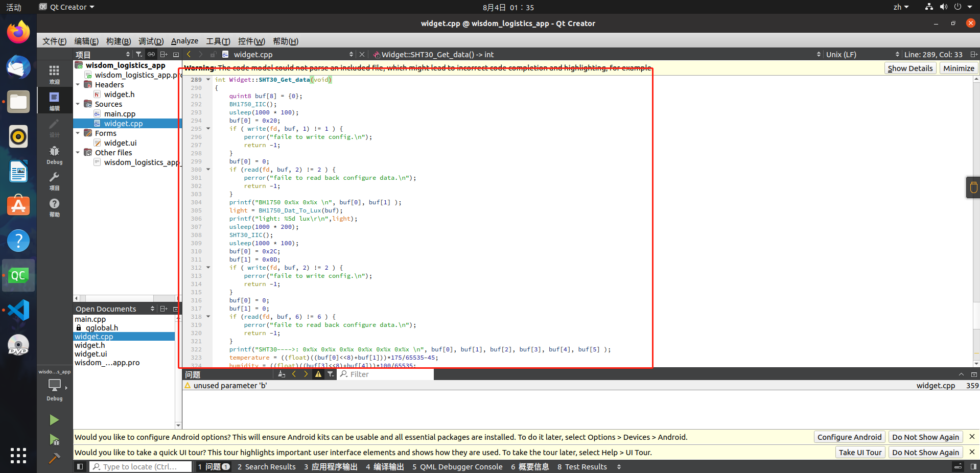Screen dimensions: 980x473
Task: Go to next issue arrow
Action: 306,374
